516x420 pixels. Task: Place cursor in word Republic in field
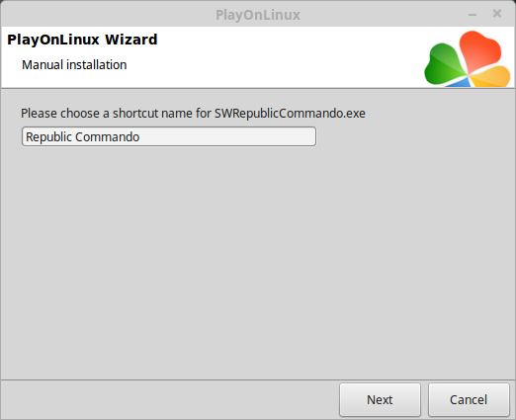click(48, 137)
